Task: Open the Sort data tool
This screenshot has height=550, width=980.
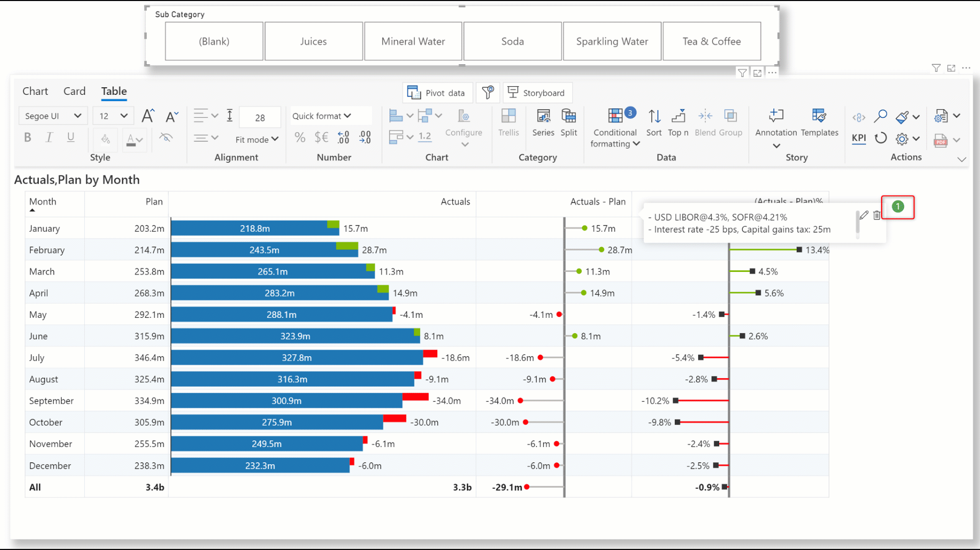Action: pos(654,122)
